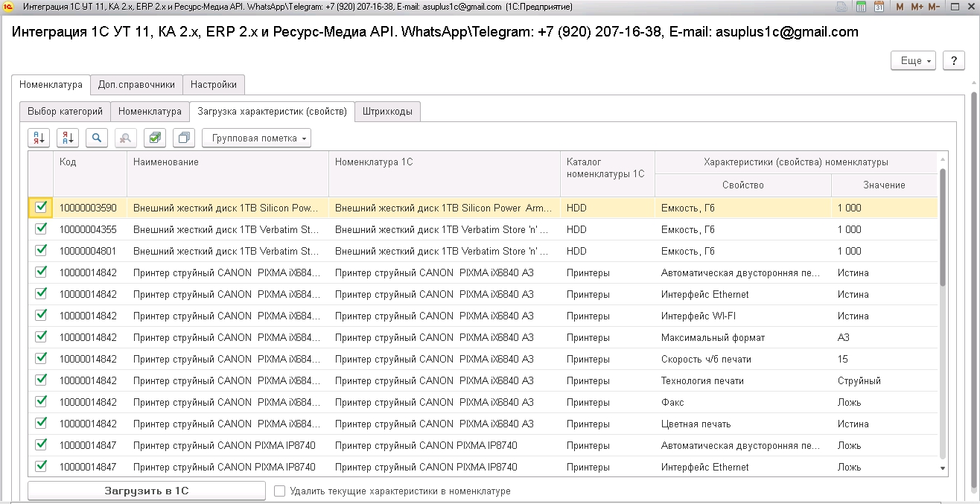Click the M memory button in title bar
Viewport: 980px width, 504px height.
(900, 7)
